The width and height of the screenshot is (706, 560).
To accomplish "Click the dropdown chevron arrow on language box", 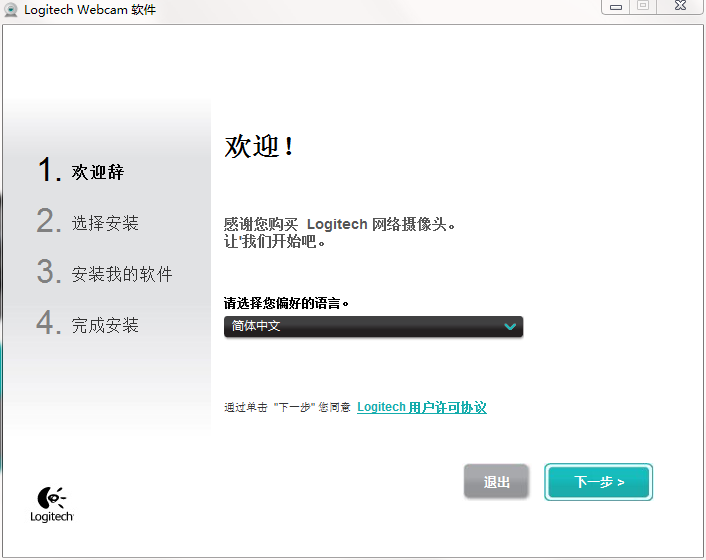I will [510, 326].
